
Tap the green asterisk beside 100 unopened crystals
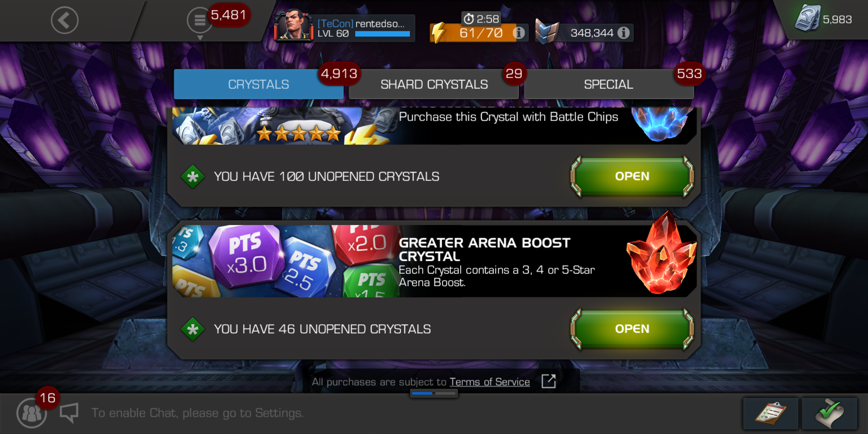(x=192, y=177)
